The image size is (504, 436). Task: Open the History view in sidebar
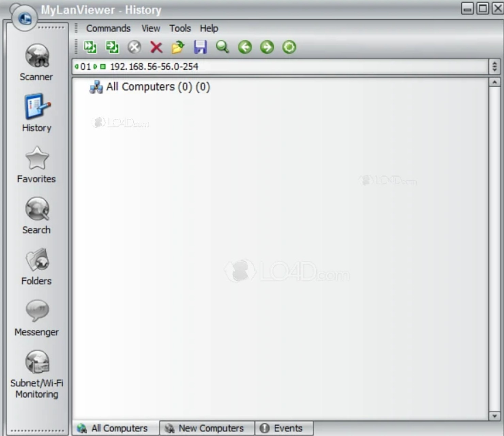tap(37, 113)
